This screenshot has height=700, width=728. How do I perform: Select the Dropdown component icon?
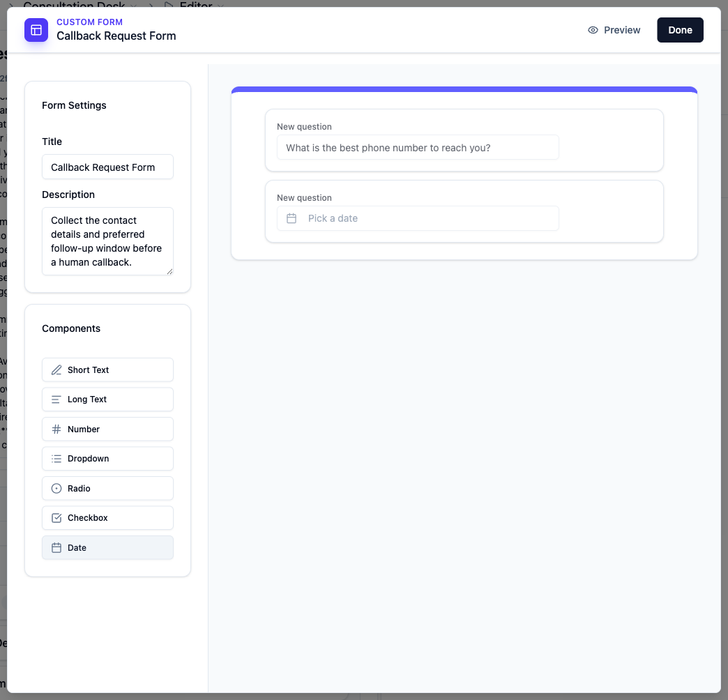pyautogui.click(x=56, y=458)
